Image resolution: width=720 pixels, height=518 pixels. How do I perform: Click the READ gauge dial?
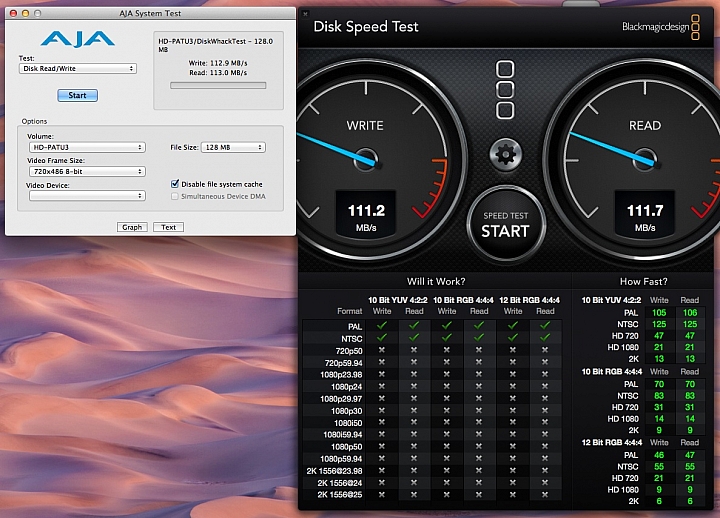(643, 161)
